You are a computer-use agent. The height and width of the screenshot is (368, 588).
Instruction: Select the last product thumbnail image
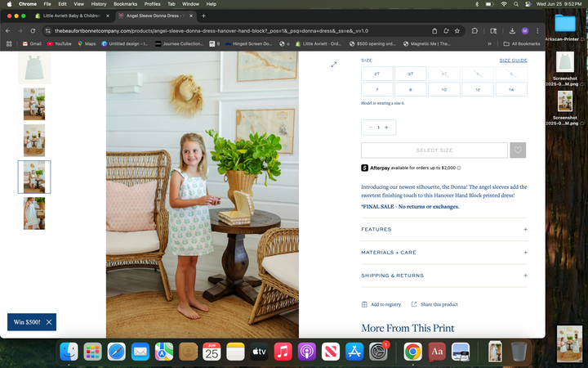point(34,213)
